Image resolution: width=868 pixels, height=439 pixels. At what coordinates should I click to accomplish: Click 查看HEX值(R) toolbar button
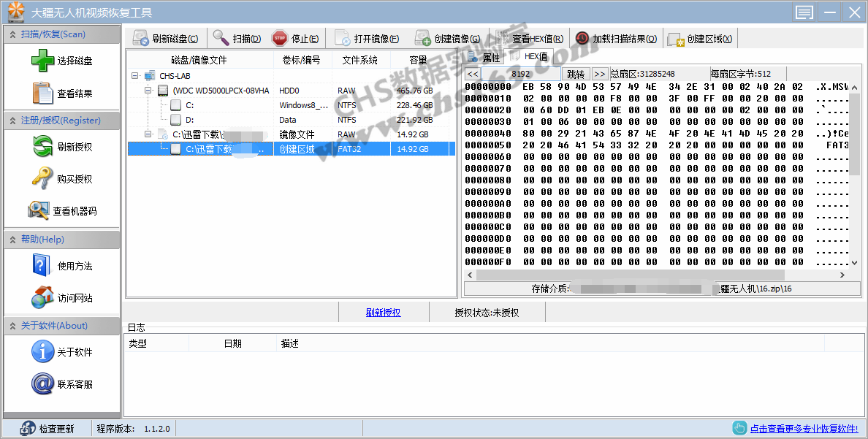click(x=530, y=38)
